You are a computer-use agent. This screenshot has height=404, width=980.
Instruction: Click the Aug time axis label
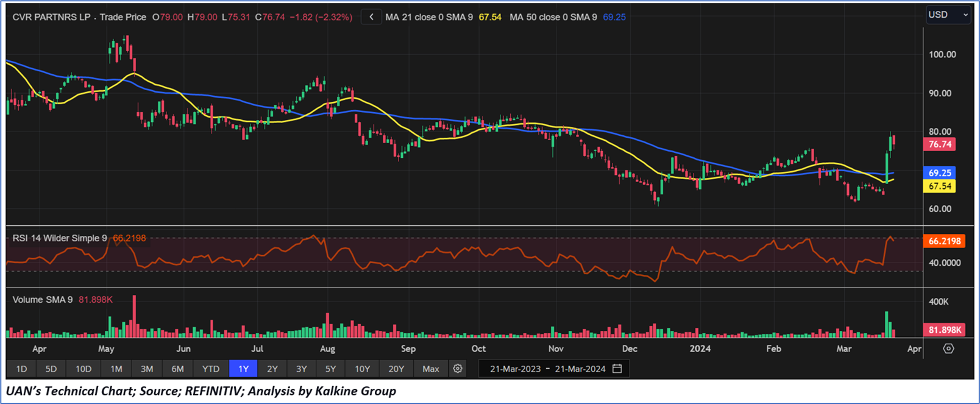(327, 349)
